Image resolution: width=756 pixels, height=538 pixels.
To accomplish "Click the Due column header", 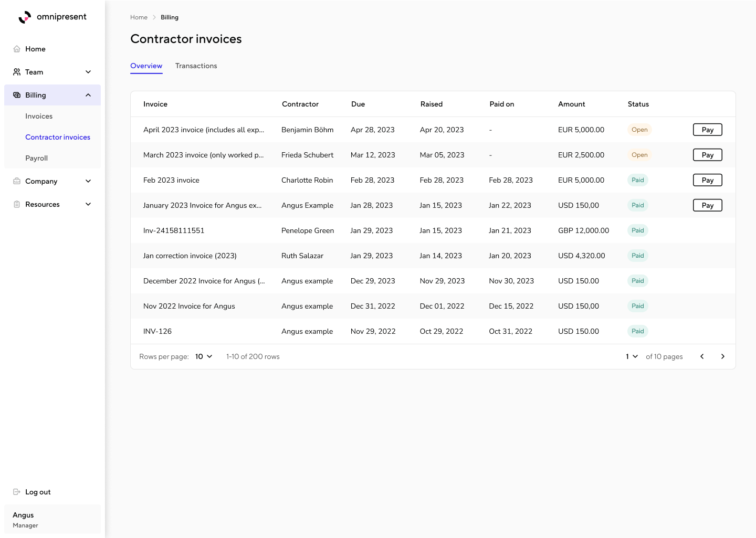I will coord(358,104).
